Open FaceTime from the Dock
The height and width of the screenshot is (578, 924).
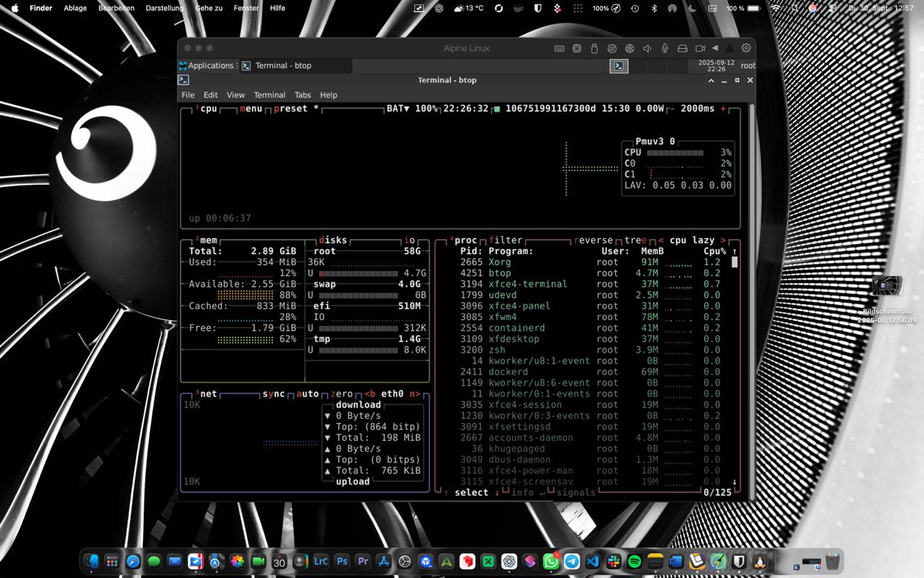pos(258,561)
